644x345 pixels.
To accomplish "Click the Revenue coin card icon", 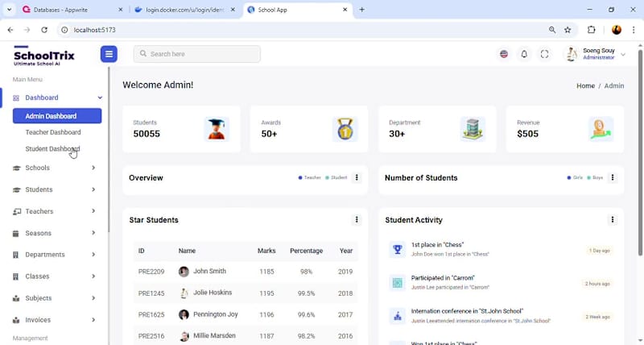I will [601, 129].
